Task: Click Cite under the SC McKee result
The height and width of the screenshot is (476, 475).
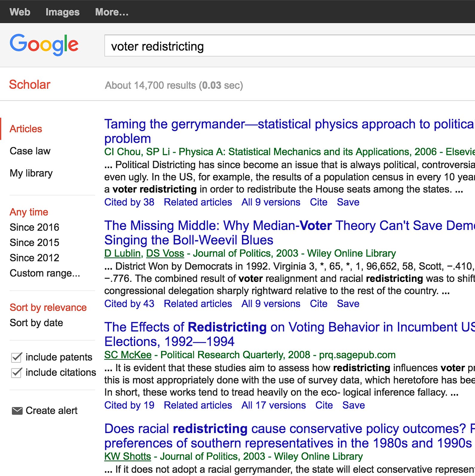Action: (324, 405)
